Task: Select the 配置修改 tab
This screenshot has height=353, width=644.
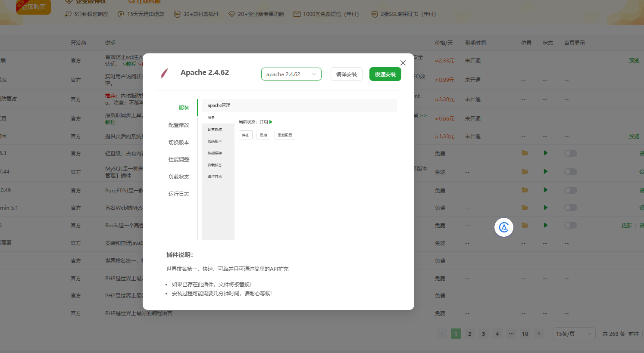Action: [x=179, y=125]
